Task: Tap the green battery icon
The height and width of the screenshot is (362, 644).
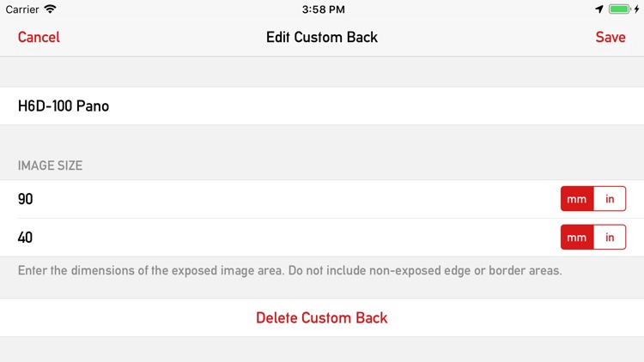Action: [x=619, y=9]
